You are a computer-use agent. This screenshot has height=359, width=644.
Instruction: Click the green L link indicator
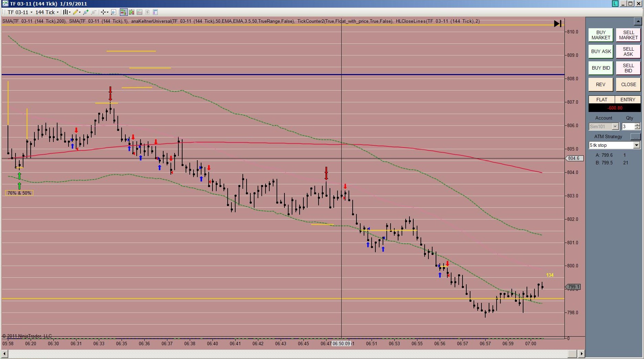tap(615, 3)
